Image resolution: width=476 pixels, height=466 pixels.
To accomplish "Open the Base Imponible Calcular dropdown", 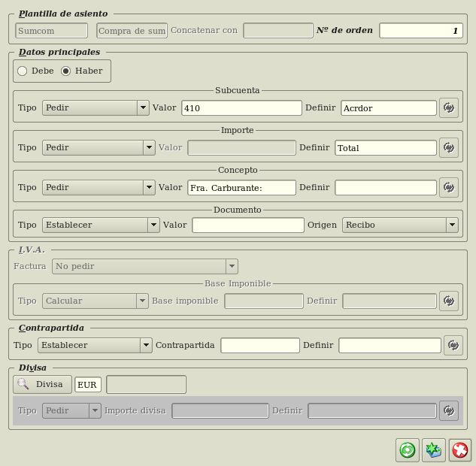I will pyautogui.click(x=96, y=301).
